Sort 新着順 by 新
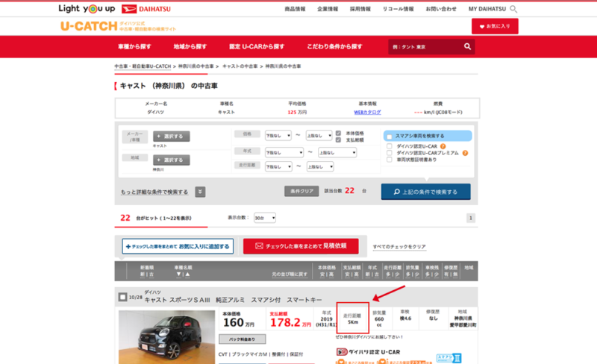 (x=143, y=274)
